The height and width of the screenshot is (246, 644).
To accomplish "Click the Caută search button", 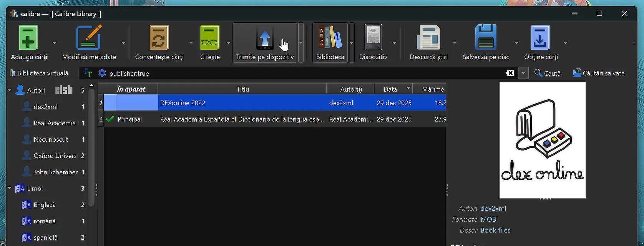I will [x=548, y=73].
